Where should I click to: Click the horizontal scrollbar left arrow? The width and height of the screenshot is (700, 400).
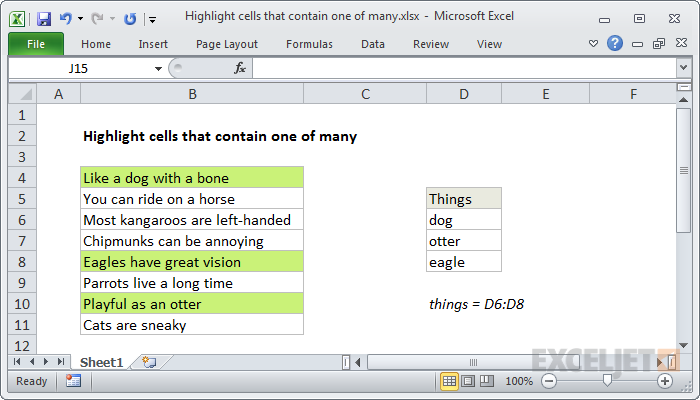(358, 362)
